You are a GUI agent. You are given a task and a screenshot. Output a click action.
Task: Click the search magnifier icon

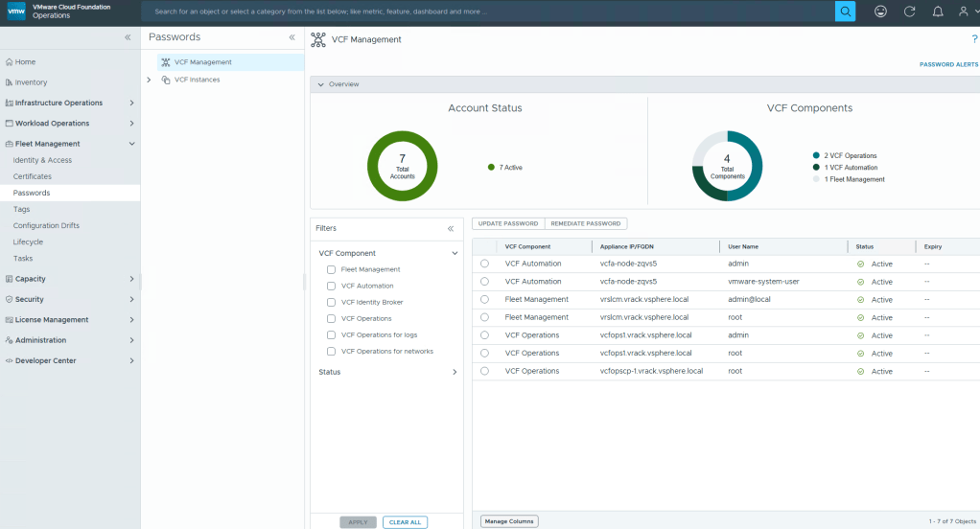click(x=845, y=11)
